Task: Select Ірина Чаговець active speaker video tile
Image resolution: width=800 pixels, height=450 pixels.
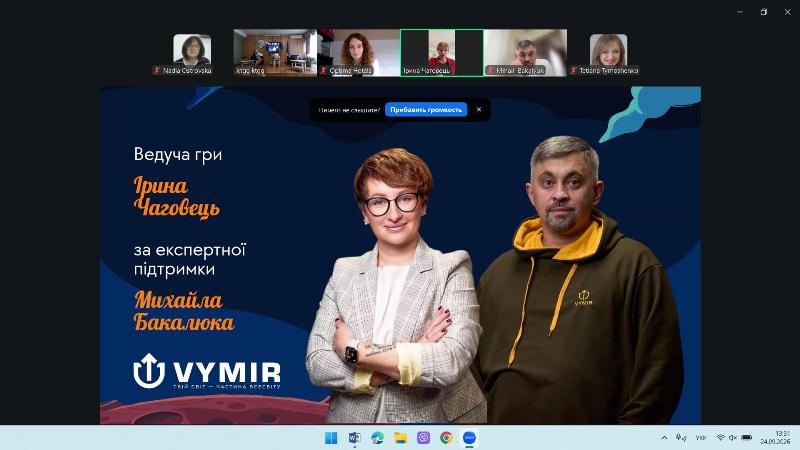Action: pos(442,53)
